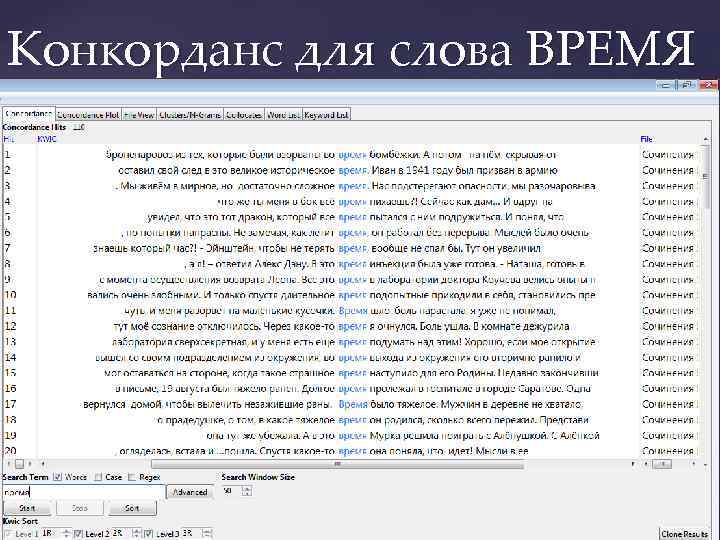Image resolution: width=720 pixels, height=540 pixels.
Task: Adjust the Level 3 sort position stepper
Action: [206, 534]
